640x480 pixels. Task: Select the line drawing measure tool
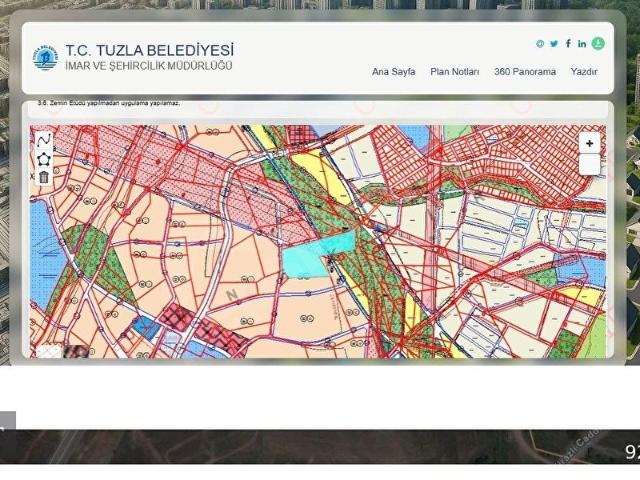[44, 140]
